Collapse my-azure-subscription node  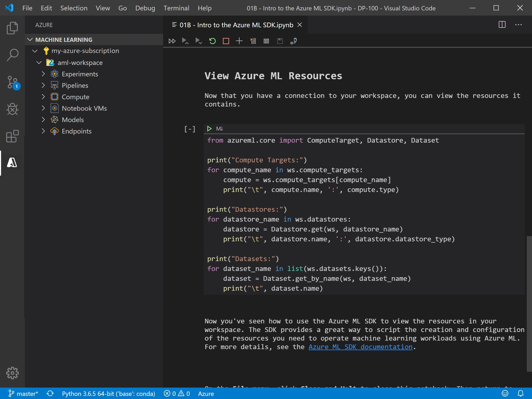pyautogui.click(x=35, y=51)
